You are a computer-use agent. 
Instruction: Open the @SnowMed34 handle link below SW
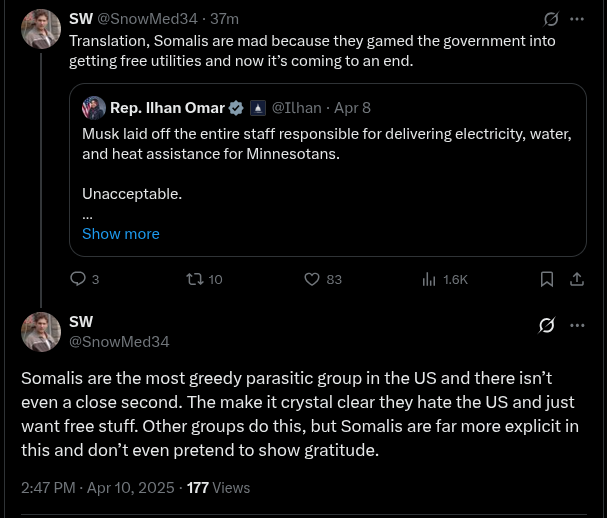click(x=118, y=341)
